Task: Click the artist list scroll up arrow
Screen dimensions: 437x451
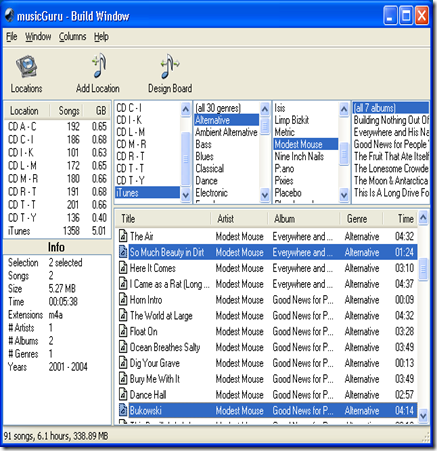Action: [x=344, y=109]
